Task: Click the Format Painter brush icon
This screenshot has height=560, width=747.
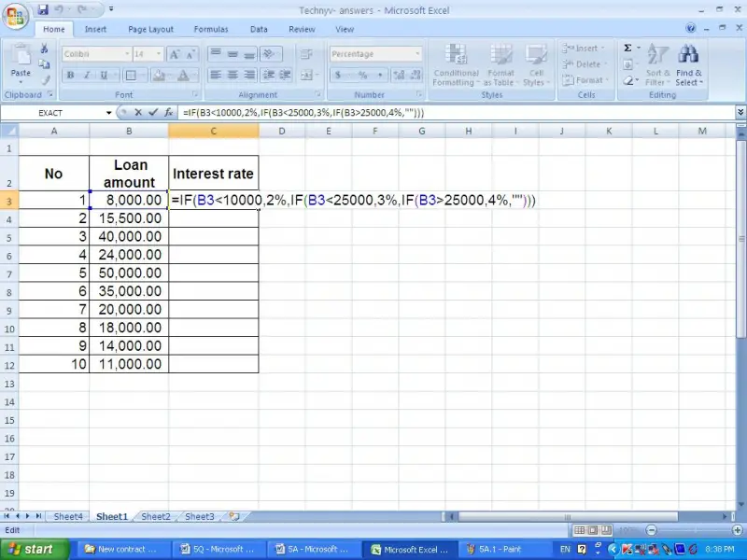Action: click(45, 80)
